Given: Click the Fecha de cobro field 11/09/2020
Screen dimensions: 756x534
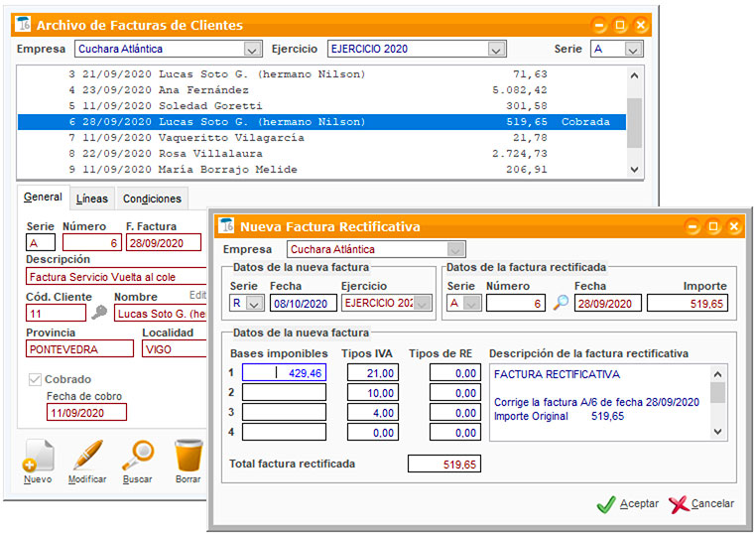Looking at the screenshot, I should 86,413.
